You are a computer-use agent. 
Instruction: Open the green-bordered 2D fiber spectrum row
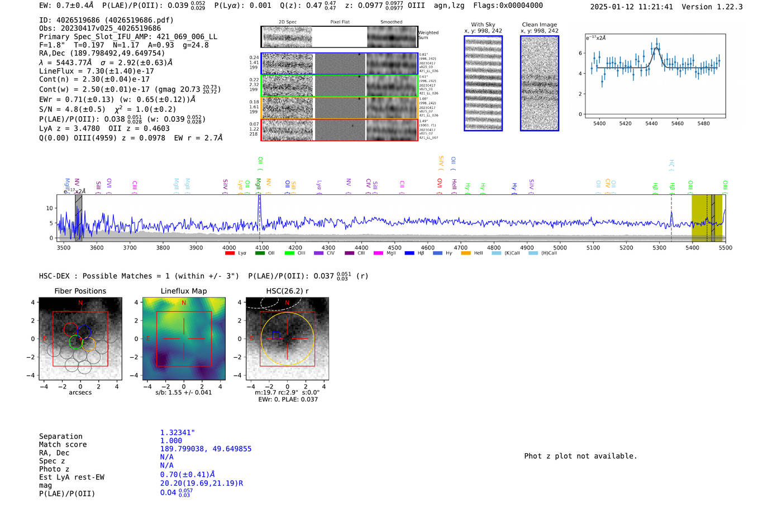[x=339, y=85]
